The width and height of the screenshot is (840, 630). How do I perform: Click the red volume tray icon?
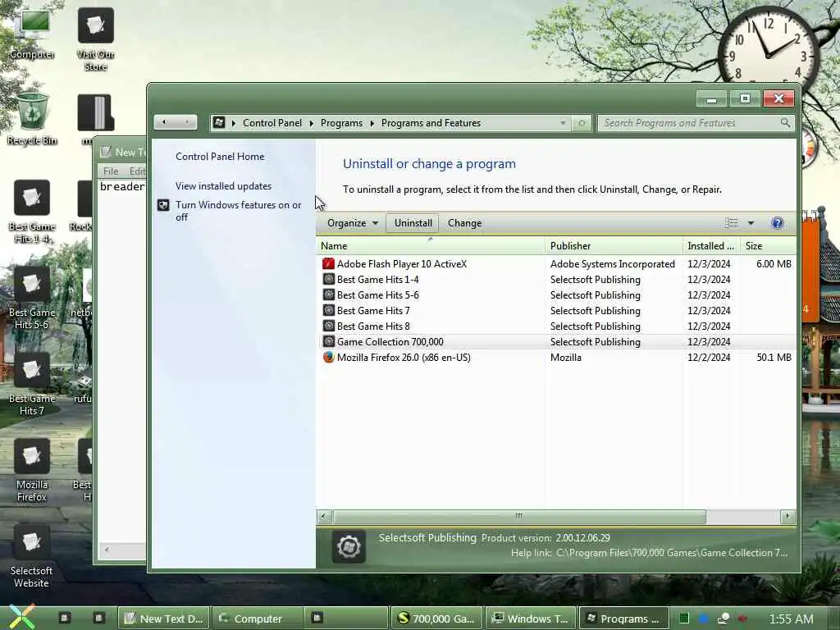point(743,619)
